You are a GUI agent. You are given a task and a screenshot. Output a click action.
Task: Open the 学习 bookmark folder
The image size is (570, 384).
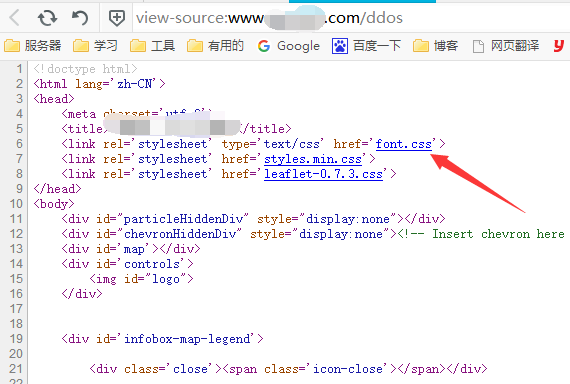tap(95, 46)
